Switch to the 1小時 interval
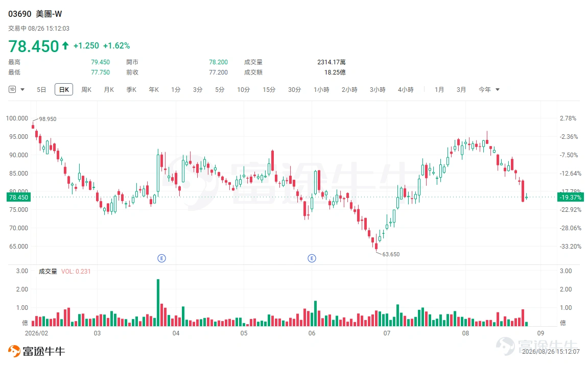588x365 pixels. (x=321, y=89)
